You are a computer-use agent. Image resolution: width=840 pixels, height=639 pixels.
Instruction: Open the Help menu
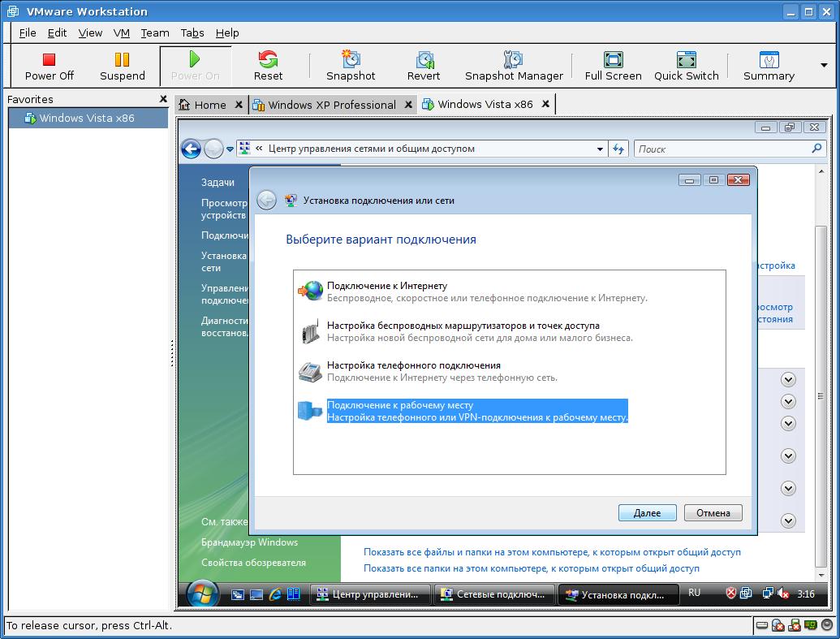click(227, 32)
